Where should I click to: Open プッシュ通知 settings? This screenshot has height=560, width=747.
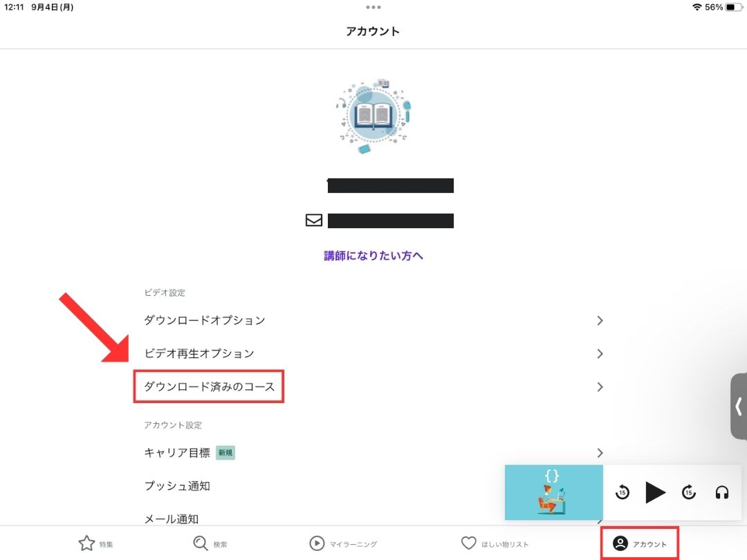[x=177, y=486]
